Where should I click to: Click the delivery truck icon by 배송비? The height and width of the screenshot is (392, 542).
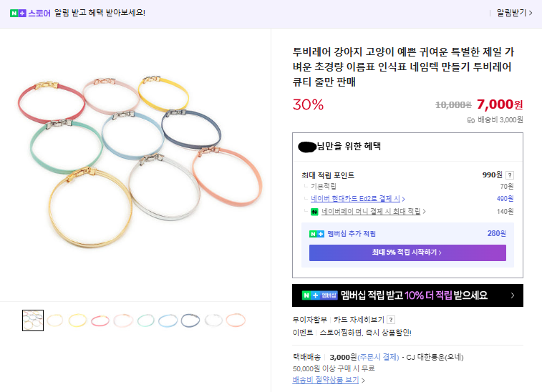click(471, 120)
